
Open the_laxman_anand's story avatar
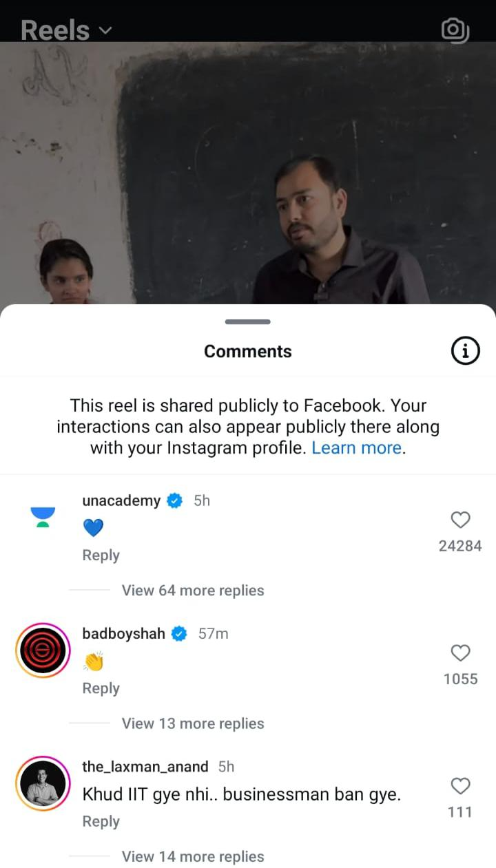[x=43, y=783]
